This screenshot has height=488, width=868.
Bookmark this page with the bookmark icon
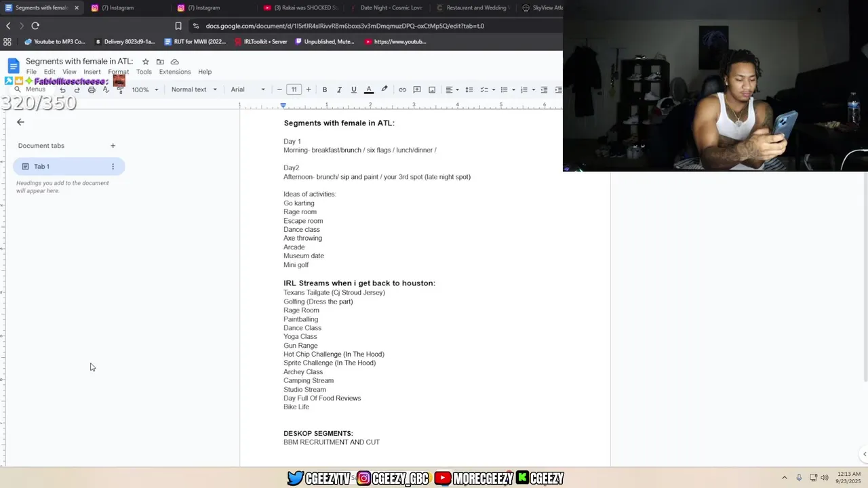(x=178, y=26)
